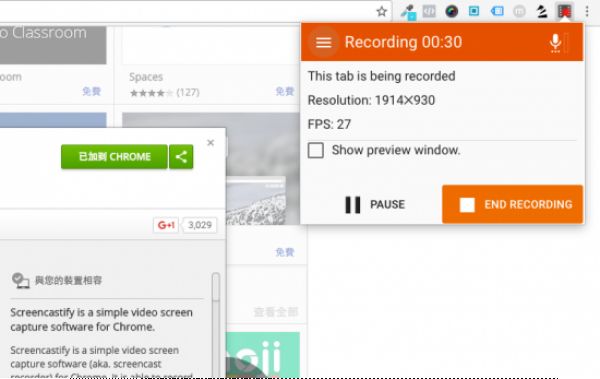Screen dimensions: 600x379
Task: Close the extension detail dialog
Action: pos(210,143)
